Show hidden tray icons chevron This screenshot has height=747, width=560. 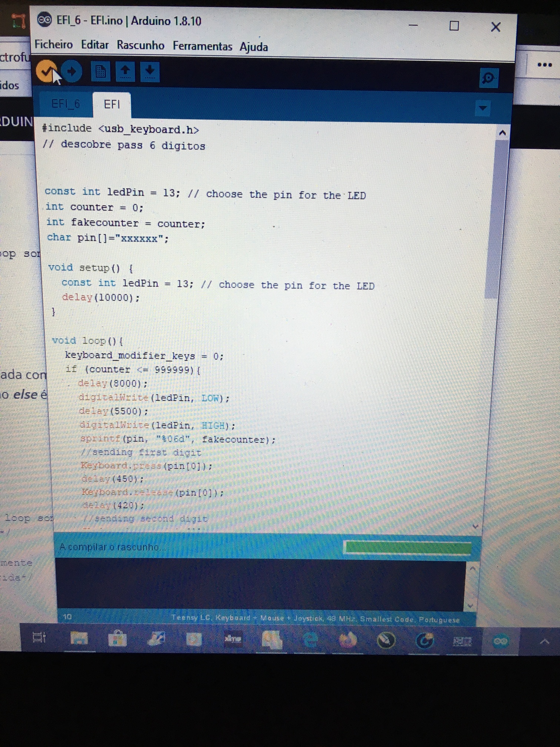click(544, 641)
